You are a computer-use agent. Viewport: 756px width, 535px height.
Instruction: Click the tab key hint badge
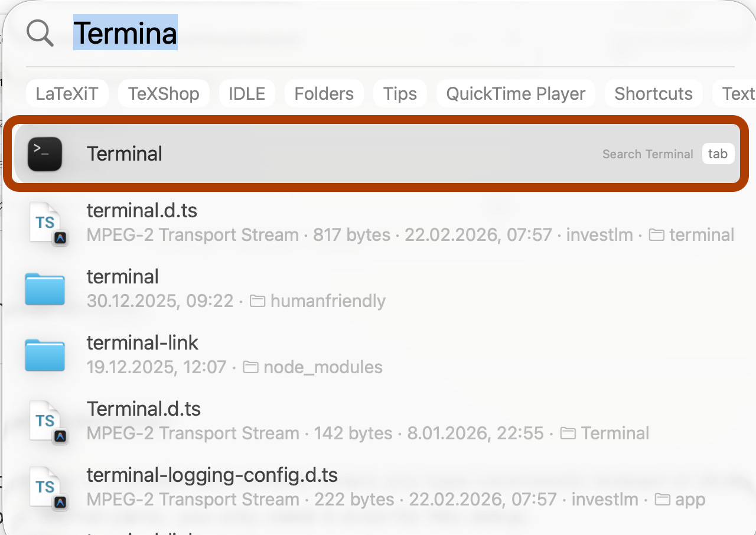pos(718,154)
